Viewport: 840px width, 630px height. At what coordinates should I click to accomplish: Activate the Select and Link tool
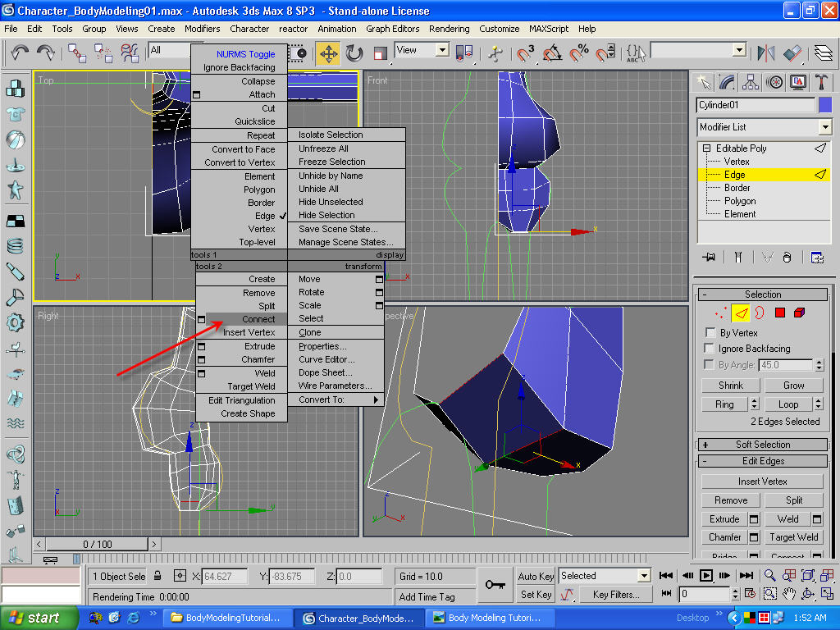coord(77,52)
